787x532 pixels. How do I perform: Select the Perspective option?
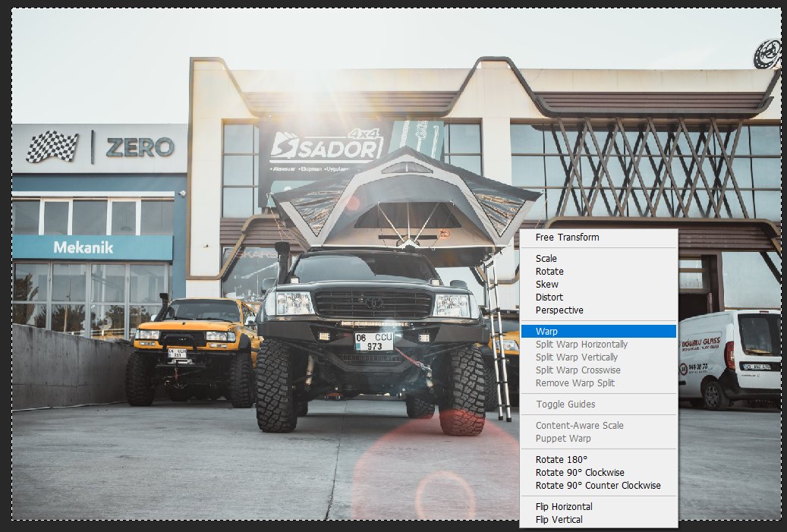tap(599, 310)
